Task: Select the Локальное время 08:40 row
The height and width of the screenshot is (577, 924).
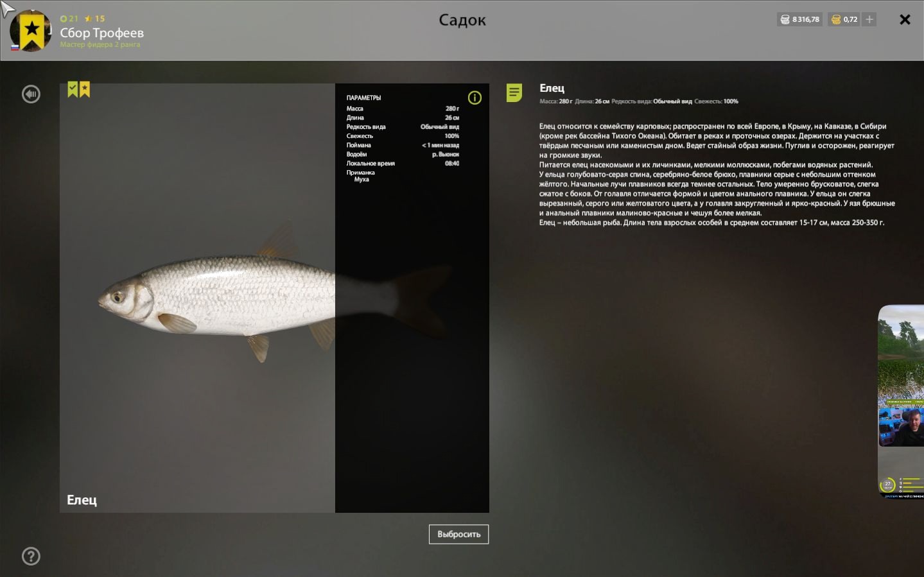Action: pos(403,163)
